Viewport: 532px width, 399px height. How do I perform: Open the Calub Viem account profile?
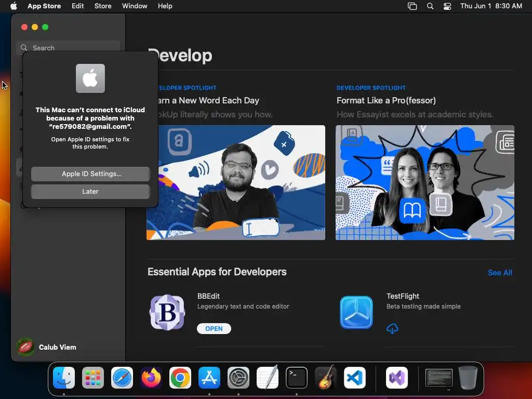(x=47, y=347)
